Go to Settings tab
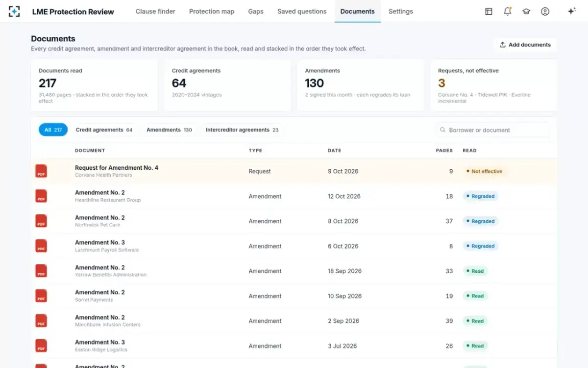Screen dimensions: 588x368 [401, 11]
